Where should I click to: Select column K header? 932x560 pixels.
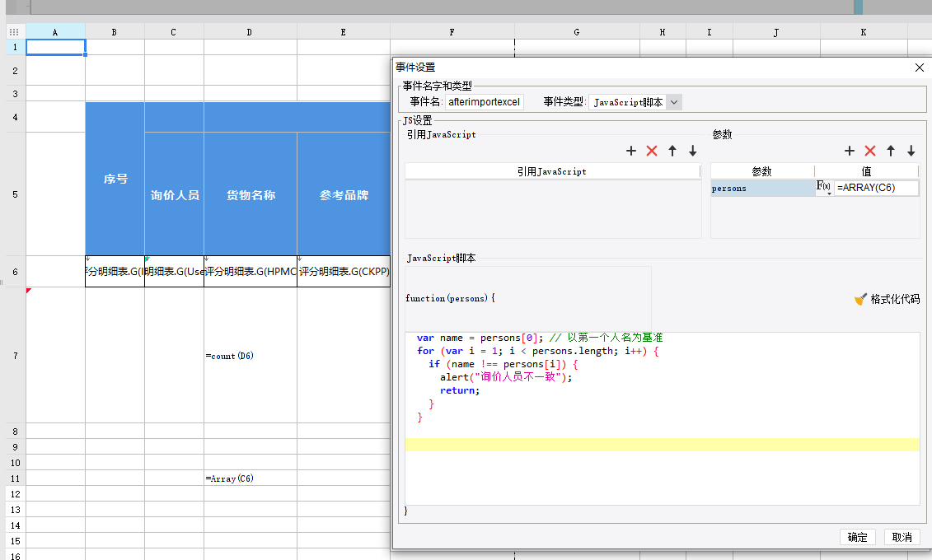864,32
